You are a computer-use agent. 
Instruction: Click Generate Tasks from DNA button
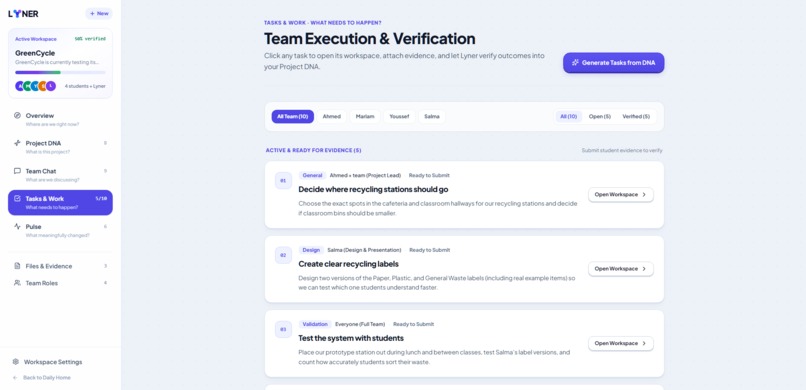coord(613,63)
